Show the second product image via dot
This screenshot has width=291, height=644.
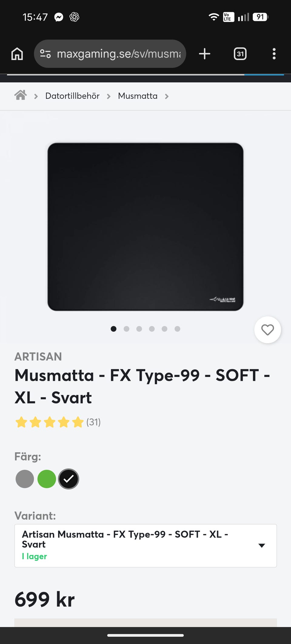click(126, 329)
